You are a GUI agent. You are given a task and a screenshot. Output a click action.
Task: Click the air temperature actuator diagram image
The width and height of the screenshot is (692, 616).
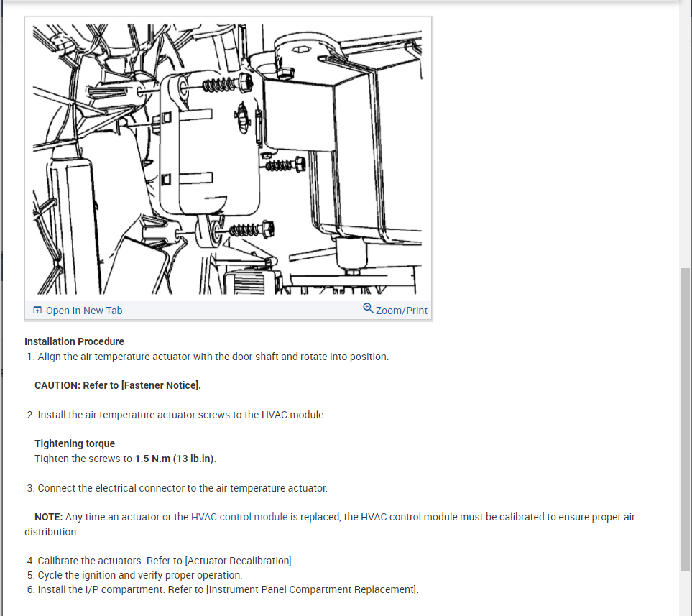[227, 159]
